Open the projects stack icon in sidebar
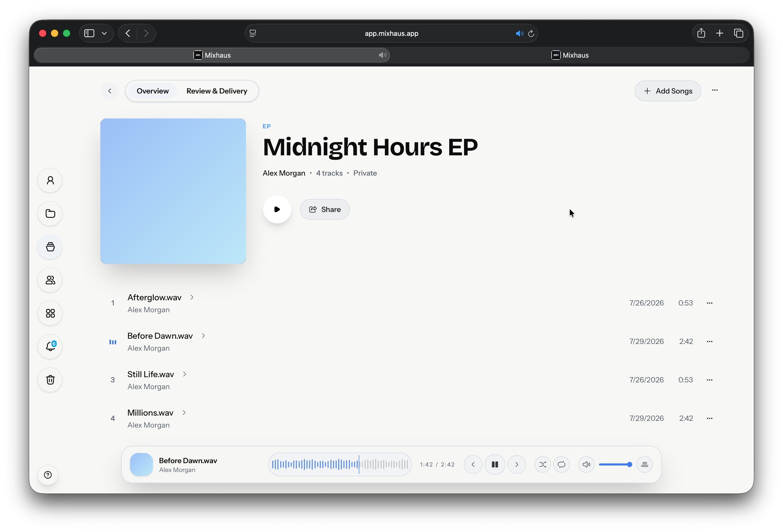 click(50, 247)
